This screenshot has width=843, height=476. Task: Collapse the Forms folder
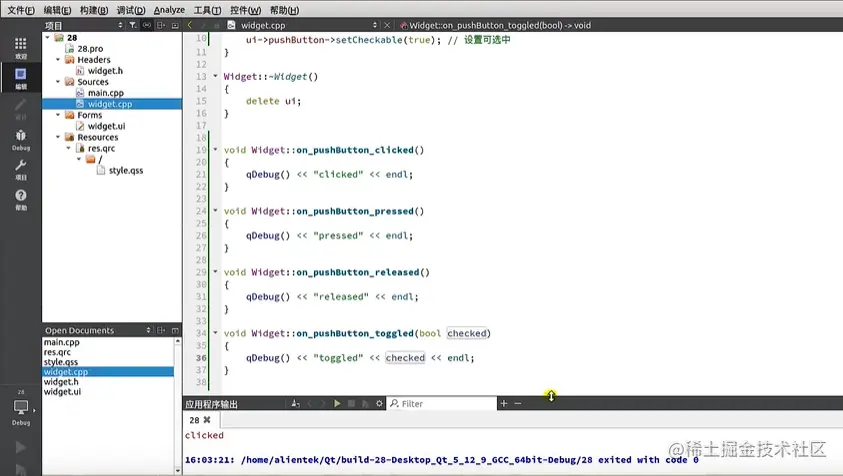pyautogui.click(x=58, y=115)
